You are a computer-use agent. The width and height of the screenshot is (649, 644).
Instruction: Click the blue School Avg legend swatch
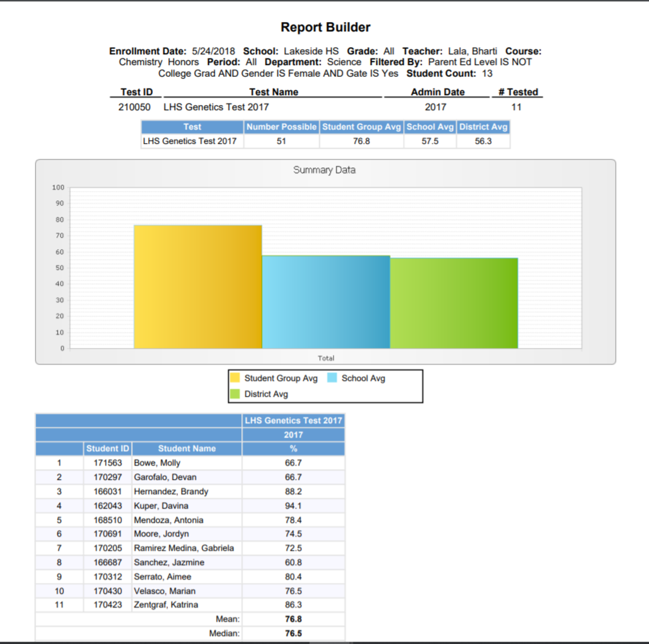tap(332, 377)
